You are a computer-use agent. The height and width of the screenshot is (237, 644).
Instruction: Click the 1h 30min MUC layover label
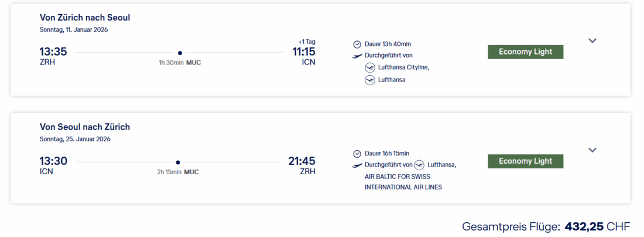click(180, 63)
